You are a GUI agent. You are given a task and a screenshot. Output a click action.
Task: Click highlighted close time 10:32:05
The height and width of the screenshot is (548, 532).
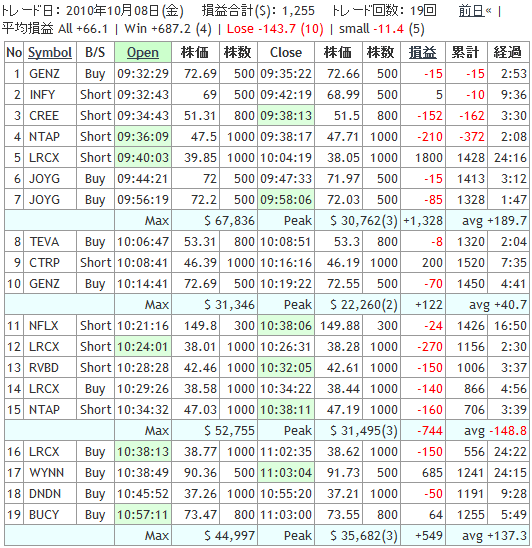click(x=286, y=367)
